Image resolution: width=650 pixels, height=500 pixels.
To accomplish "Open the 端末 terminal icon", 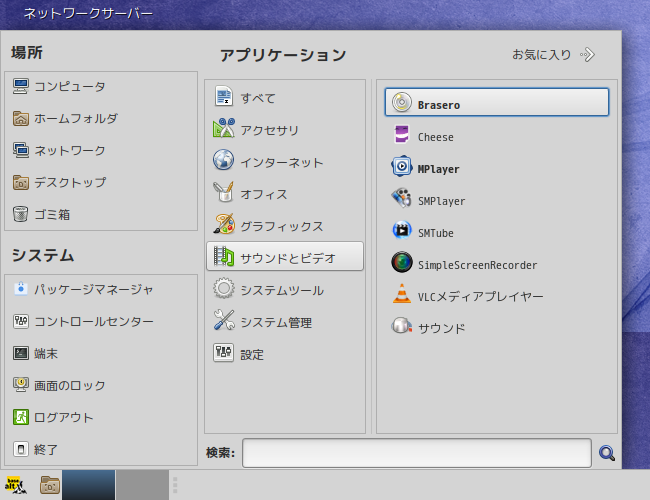I will [x=21, y=353].
